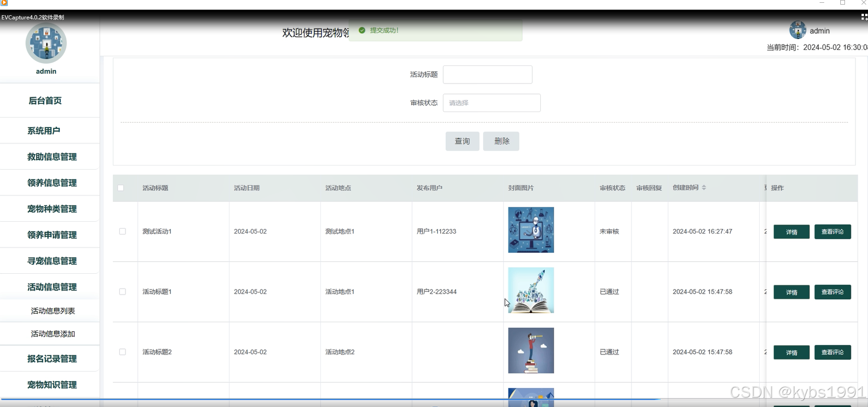Click the sort arrows beside 创建时间 column
This screenshot has height=407, width=868.
(x=704, y=188)
